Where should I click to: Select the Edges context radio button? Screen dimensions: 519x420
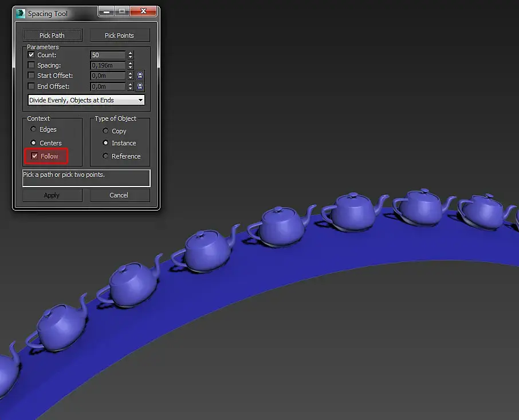point(33,129)
